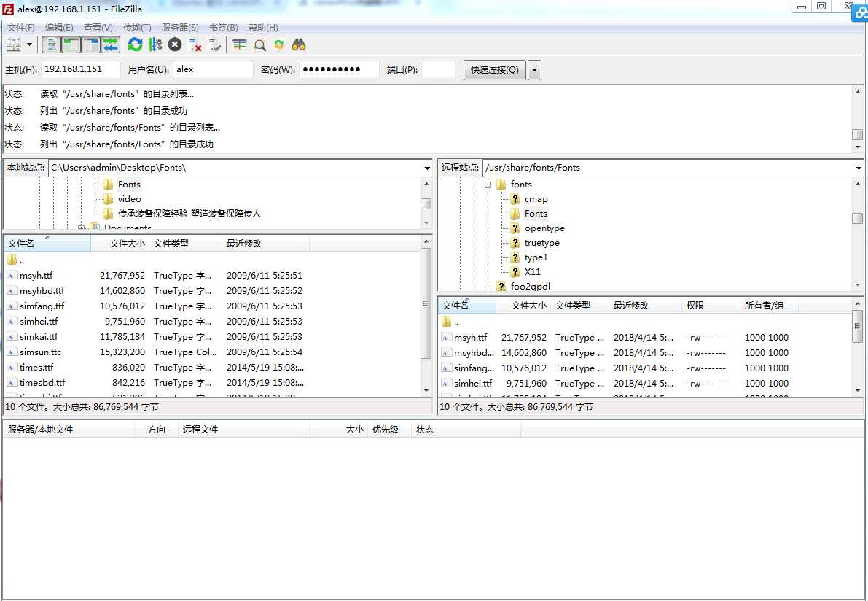Click the password input field
This screenshot has width=868, height=601.
[340, 69]
